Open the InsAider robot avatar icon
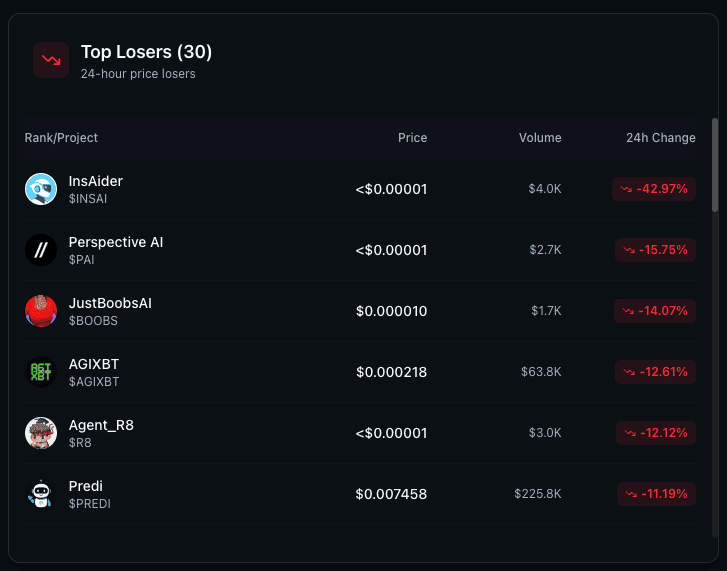The height and width of the screenshot is (571, 727). click(41, 189)
